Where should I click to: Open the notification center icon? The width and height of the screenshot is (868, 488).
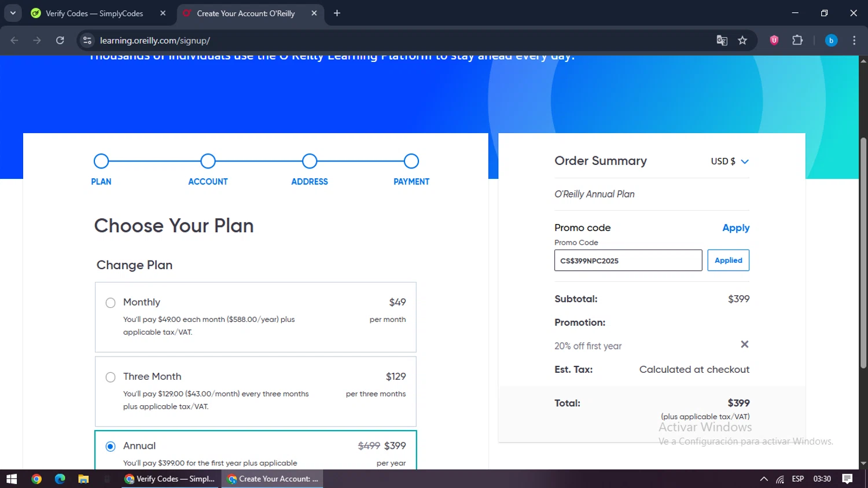848,479
